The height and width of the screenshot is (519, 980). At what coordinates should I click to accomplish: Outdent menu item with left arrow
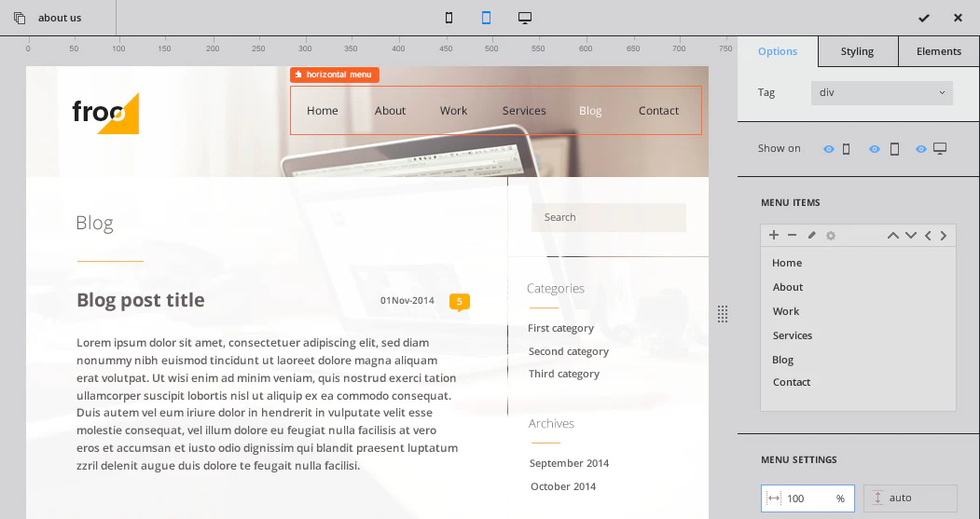[x=928, y=236]
